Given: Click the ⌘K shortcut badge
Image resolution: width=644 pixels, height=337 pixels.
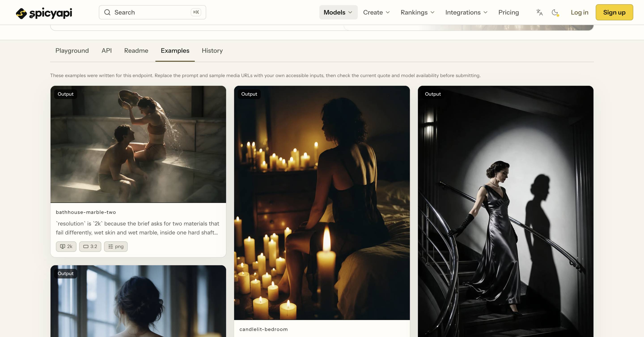Looking at the screenshot, I should pos(196,12).
